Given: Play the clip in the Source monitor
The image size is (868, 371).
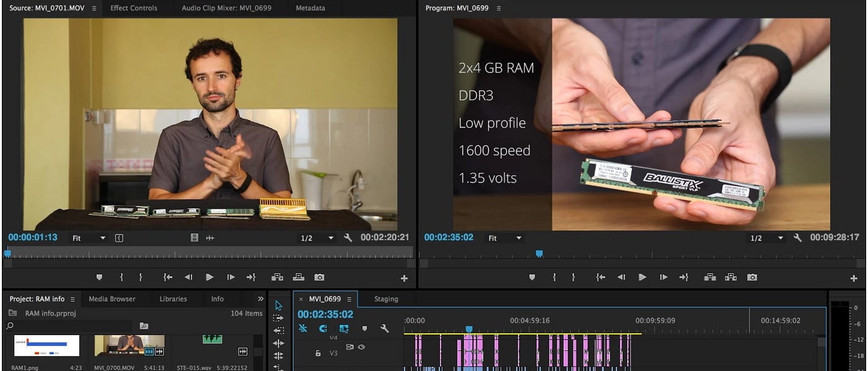Looking at the screenshot, I should [x=210, y=277].
